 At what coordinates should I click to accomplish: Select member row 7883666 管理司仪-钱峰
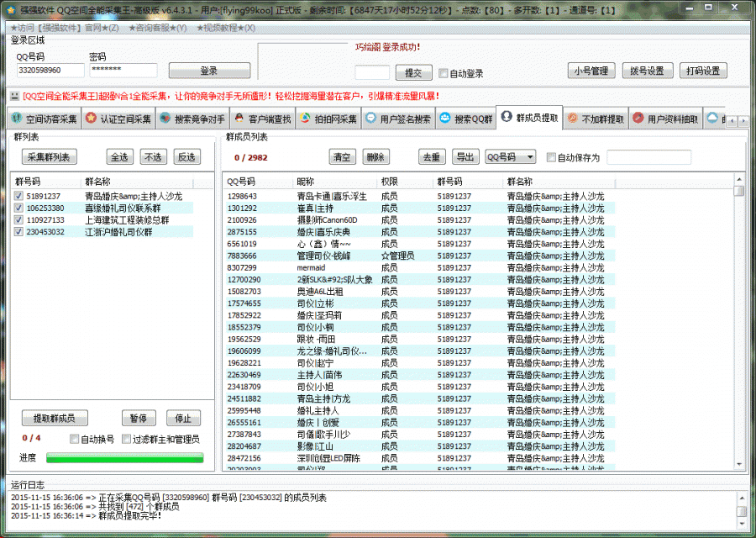click(x=421, y=256)
